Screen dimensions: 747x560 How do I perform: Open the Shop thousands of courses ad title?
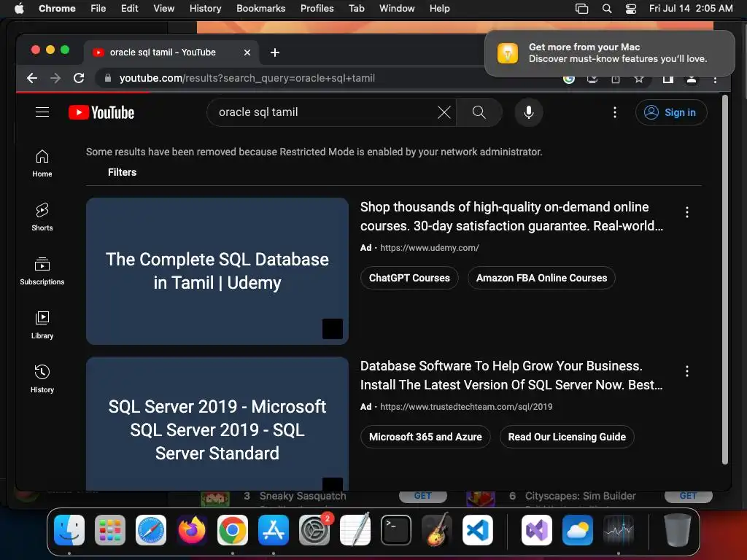pyautogui.click(x=511, y=217)
